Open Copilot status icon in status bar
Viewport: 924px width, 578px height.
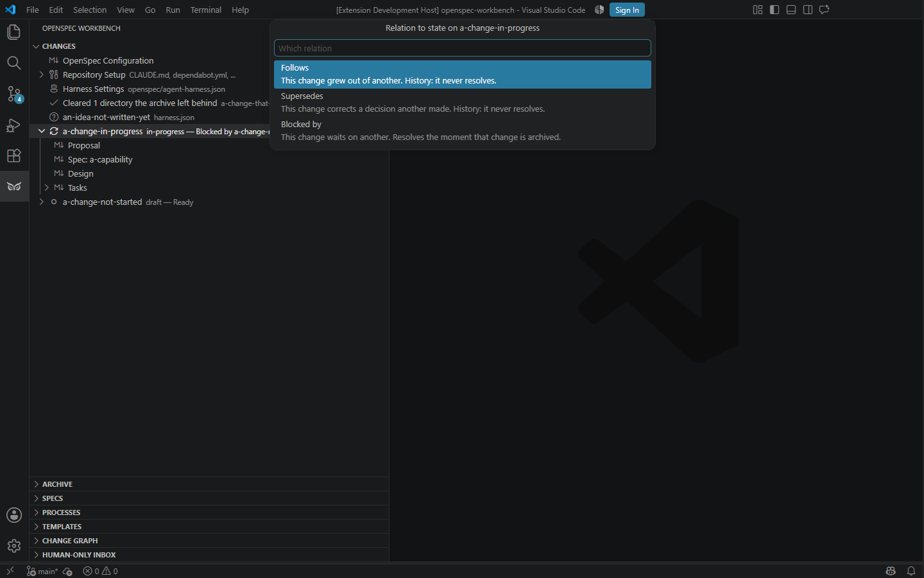coord(891,571)
